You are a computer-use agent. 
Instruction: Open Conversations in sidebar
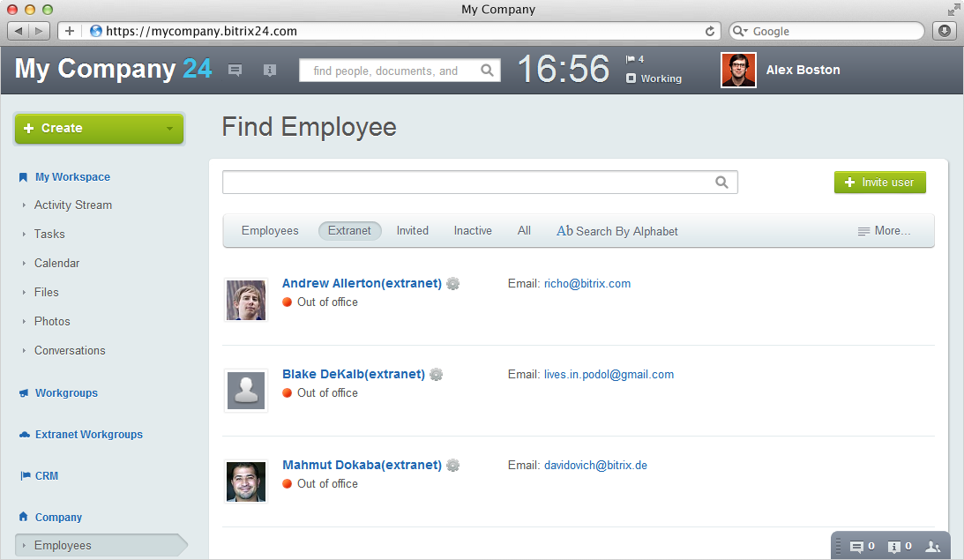(70, 350)
